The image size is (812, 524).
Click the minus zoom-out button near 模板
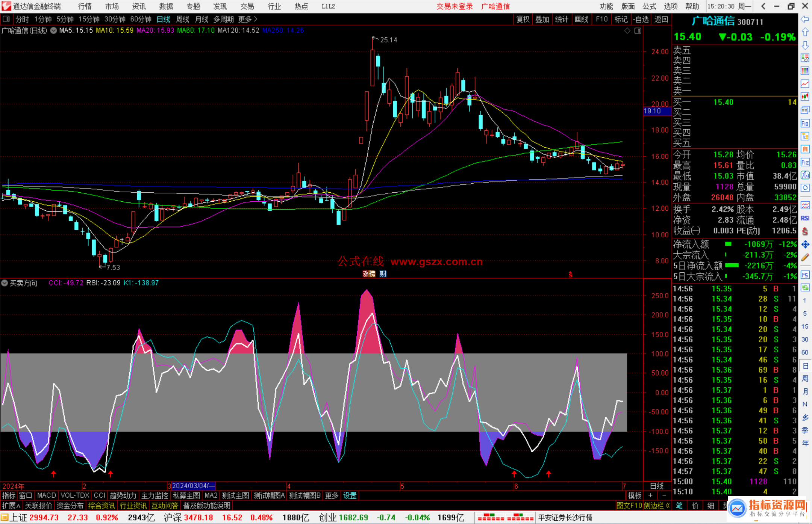[664, 495]
